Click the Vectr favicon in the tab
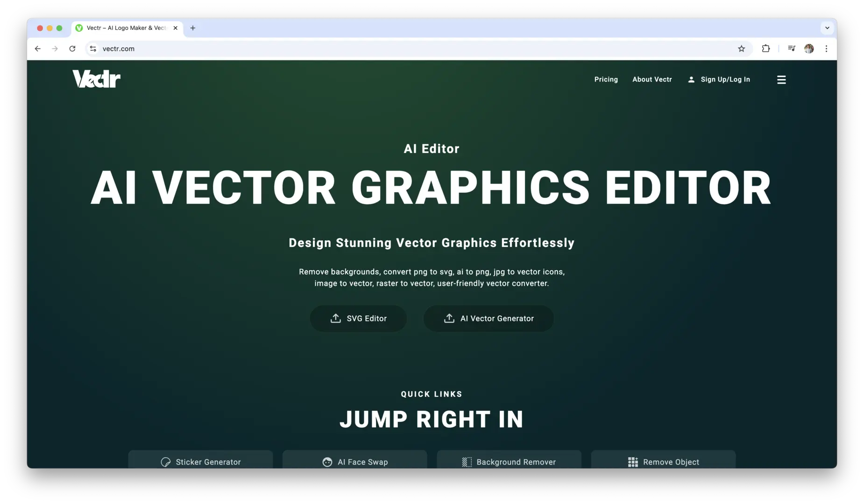 pyautogui.click(x=79, y=28)
